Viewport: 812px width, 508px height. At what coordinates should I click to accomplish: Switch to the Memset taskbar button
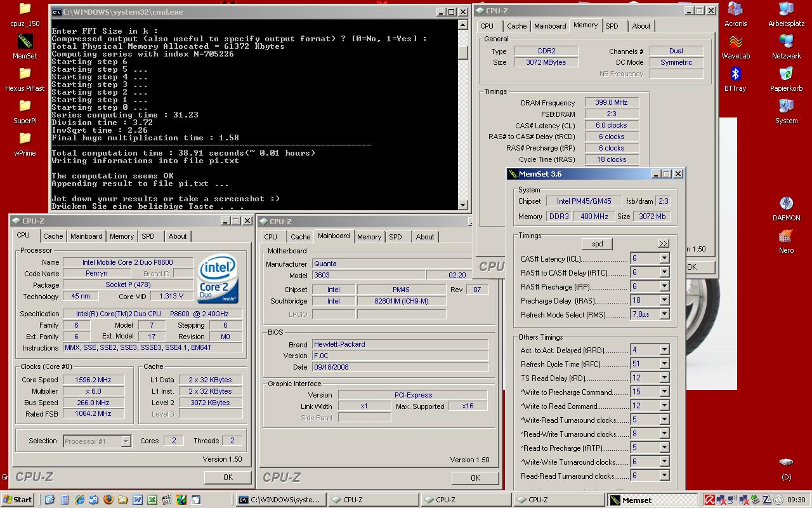pyautogui.click(x=653, y=500)
